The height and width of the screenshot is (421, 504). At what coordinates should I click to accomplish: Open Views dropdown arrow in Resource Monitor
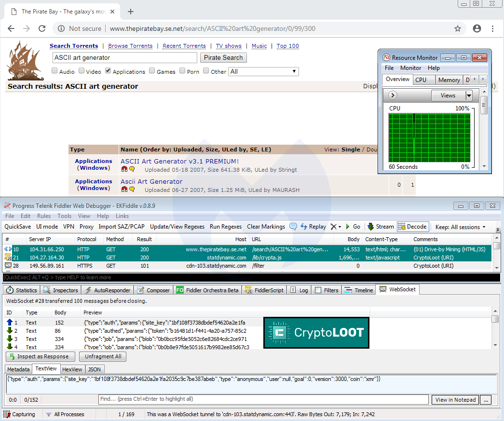click(469, 95)
